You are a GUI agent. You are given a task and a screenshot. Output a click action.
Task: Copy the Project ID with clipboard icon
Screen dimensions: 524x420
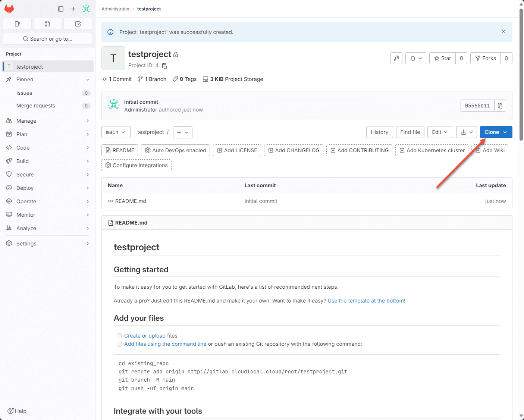click(164, 66)
